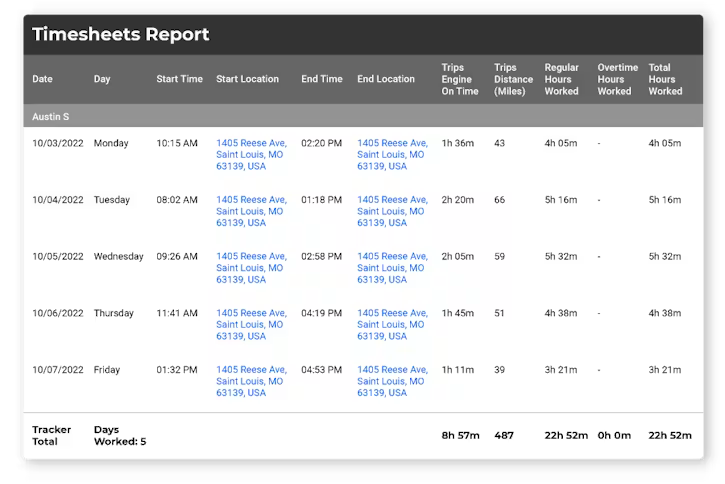Select the date 10/06/2022
Viewport: 725px width, 484px height.
58,313
